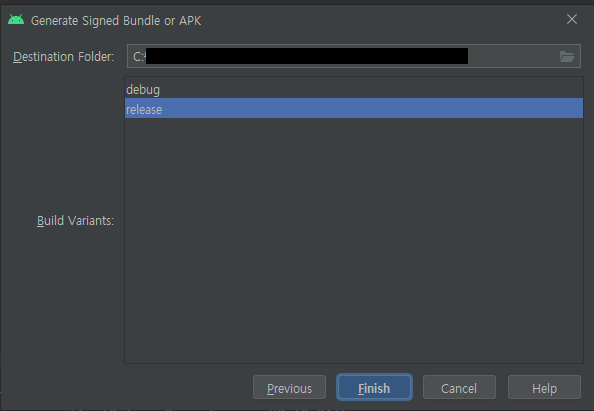Select the debug build variant
Screen dimensions: 594x411
[x=353, y=89]
